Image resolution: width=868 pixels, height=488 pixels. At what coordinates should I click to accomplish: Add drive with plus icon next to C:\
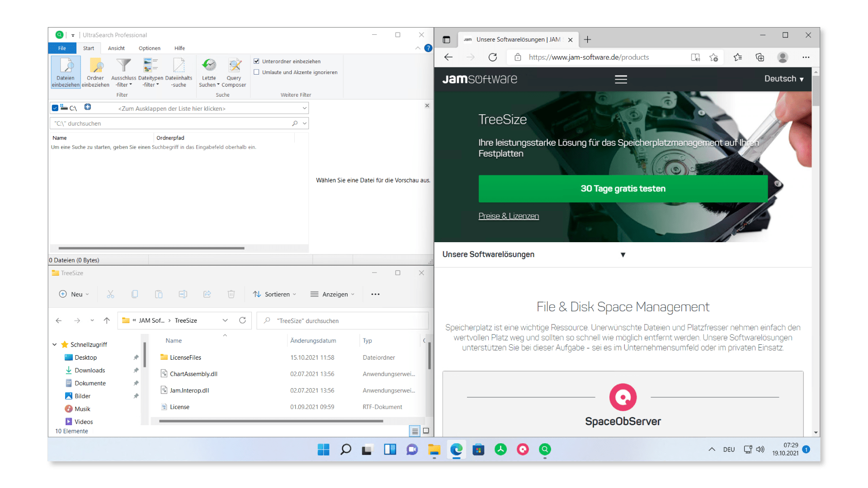click(88, 107)
